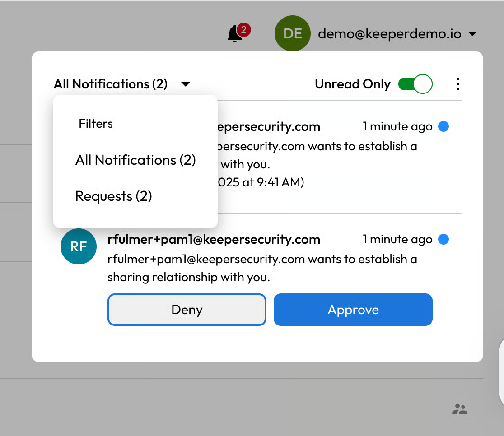The width and height of the screenshot is (504, 436).
Task: Click the notification bell icon
Action: click(234, 35)
